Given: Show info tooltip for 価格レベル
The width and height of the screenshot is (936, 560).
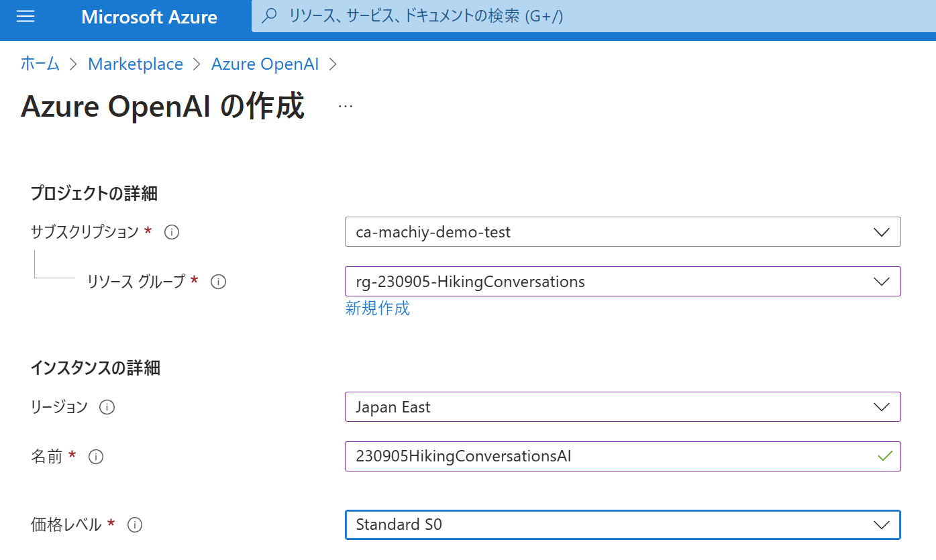Looking at the screenshot, I should 135,525.
